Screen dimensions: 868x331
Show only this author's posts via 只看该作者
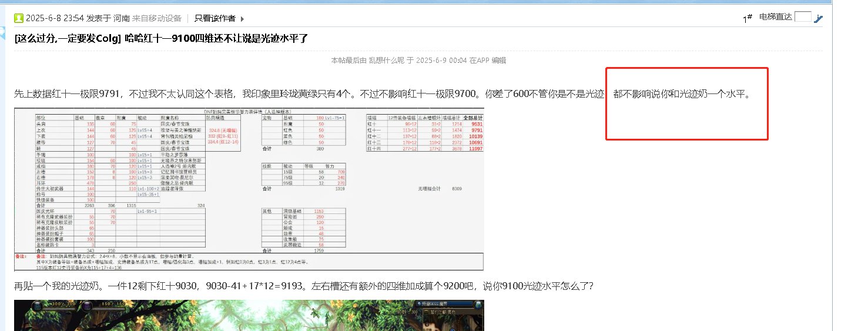point(215,18)
